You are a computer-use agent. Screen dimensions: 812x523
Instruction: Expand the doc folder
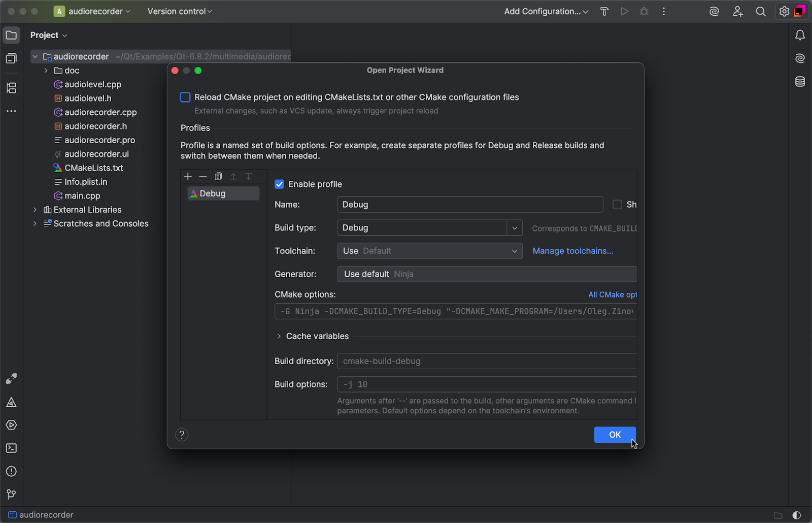point(46,71)
